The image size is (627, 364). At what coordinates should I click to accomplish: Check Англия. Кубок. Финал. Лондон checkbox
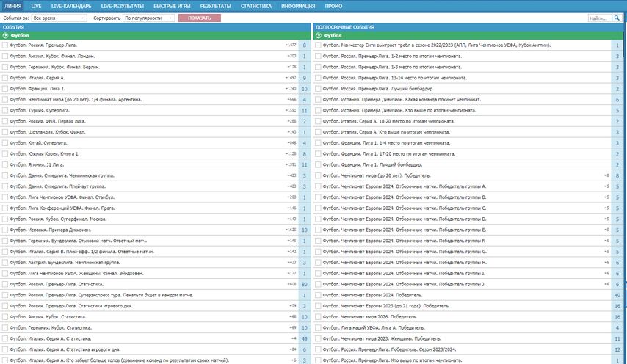click(5, 56)
